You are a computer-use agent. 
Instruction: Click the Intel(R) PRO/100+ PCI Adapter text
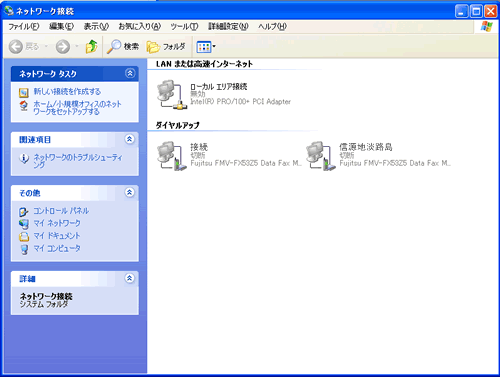click(240, 102)
